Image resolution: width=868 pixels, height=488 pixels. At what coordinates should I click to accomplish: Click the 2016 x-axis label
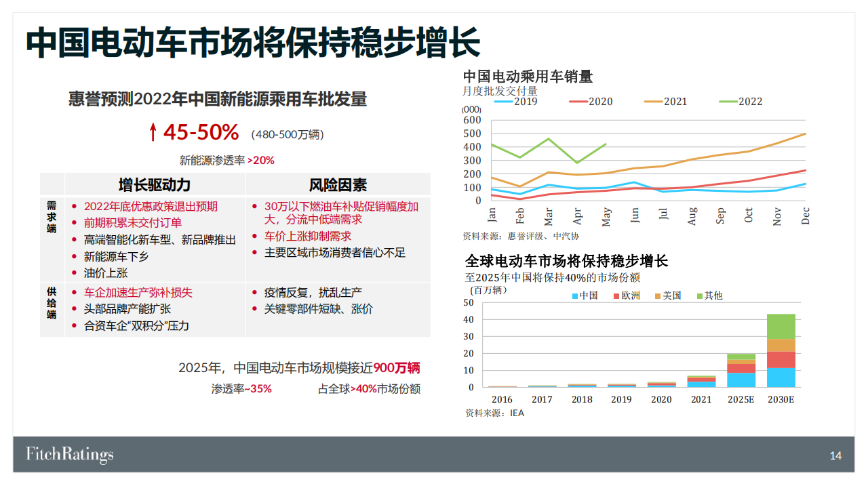coord(502,399)
